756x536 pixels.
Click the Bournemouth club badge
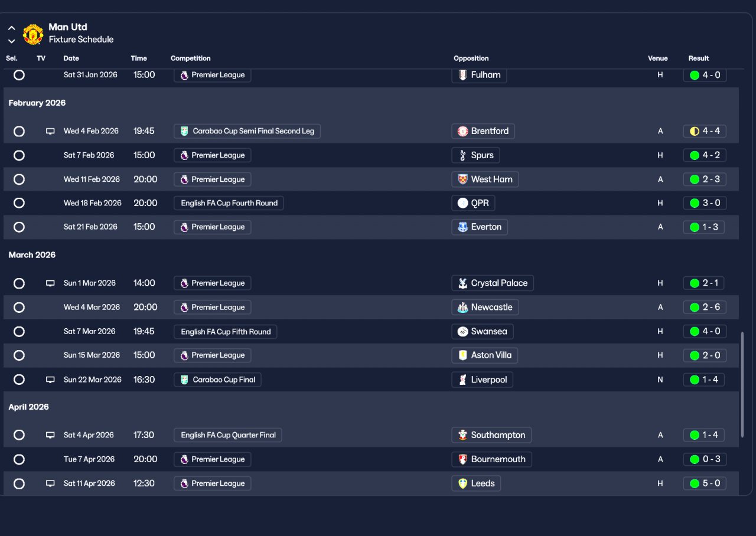coord(462,459)
